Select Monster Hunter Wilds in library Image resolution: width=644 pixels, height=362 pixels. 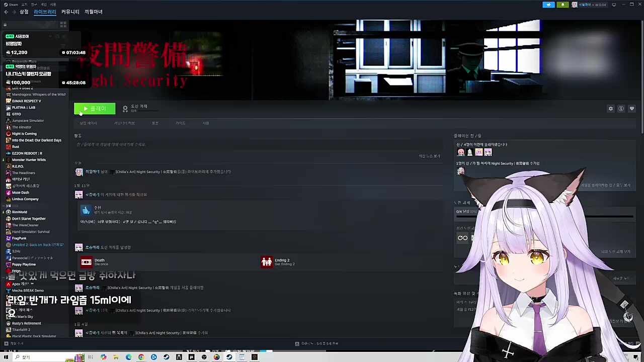point(29,160)
